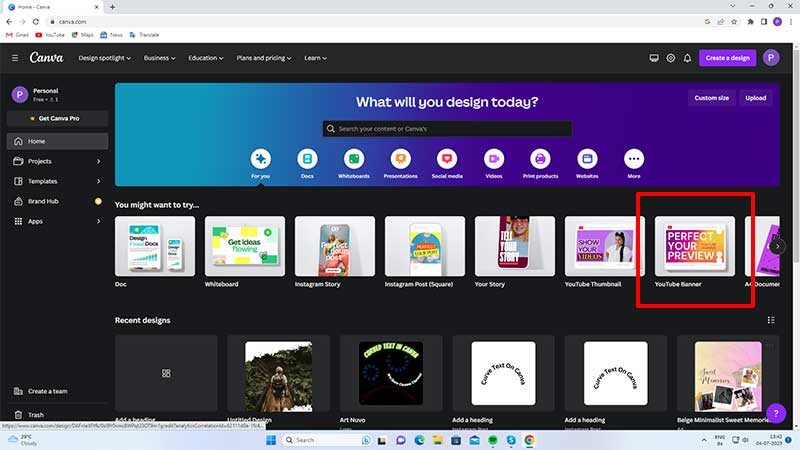Open the More categories icon
This screenshot has width=800, height=450.
pyautogui.click(x=634, y=159)
